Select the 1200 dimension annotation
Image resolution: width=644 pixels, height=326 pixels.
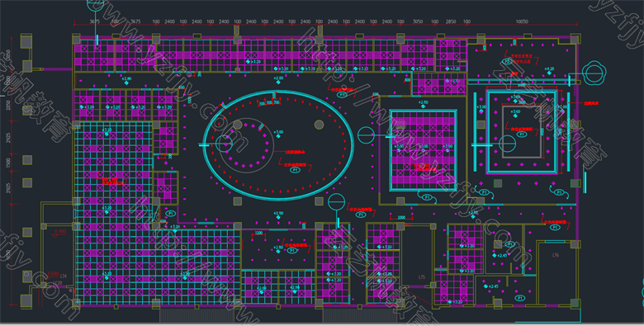[x=258, y=234]
